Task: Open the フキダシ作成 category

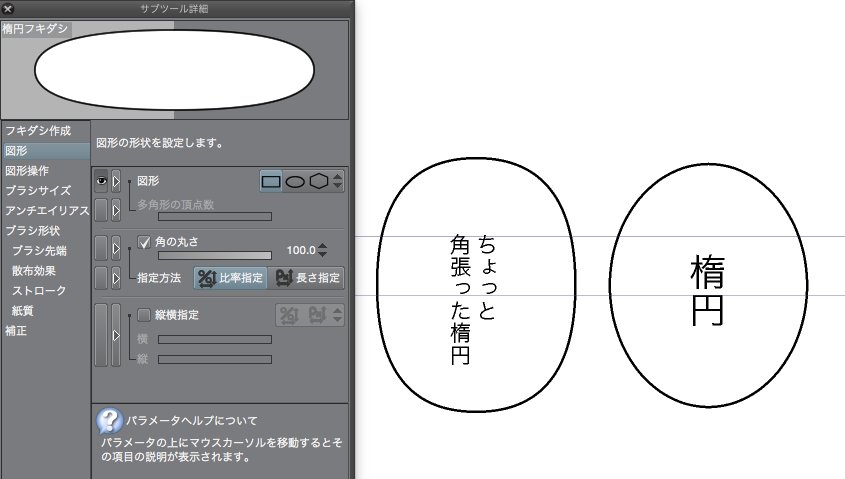Action: click(x=38, y=131)
